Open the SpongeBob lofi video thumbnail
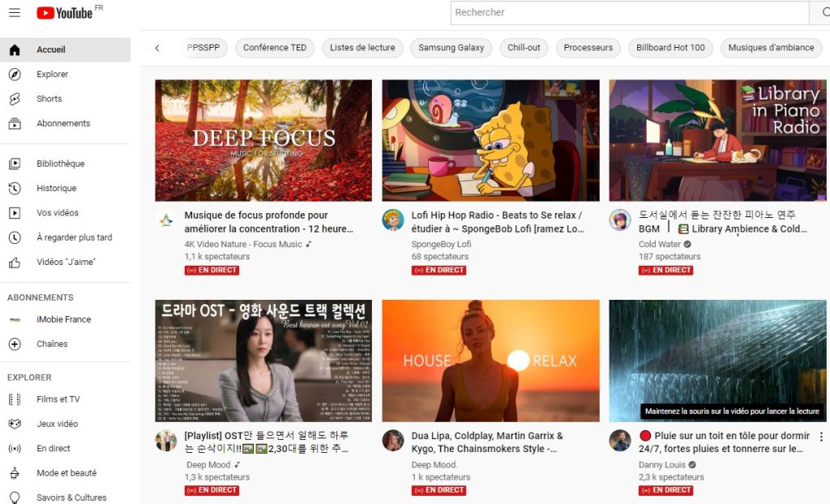The image size is (830, 504). click(x=490, y=140)
